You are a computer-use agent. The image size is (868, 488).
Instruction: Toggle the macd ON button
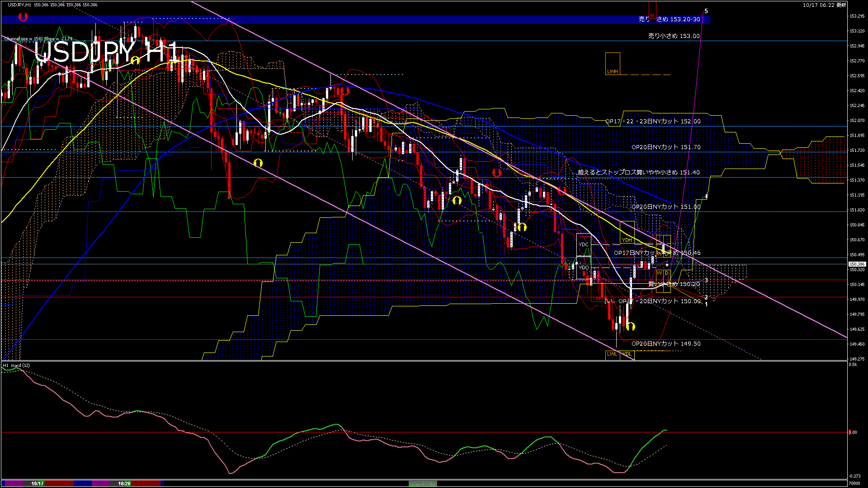[423, 483]
